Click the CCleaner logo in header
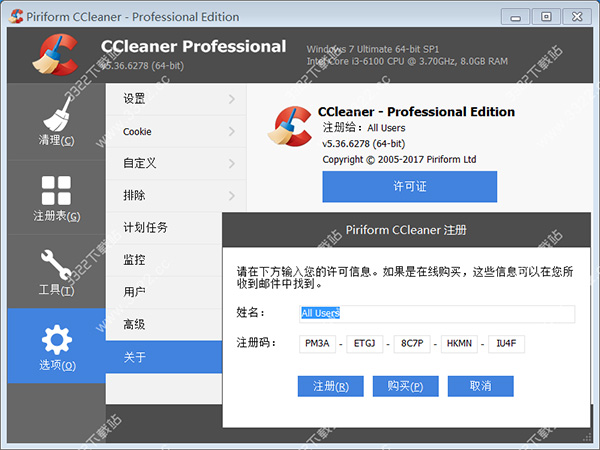 click(55, 54)
